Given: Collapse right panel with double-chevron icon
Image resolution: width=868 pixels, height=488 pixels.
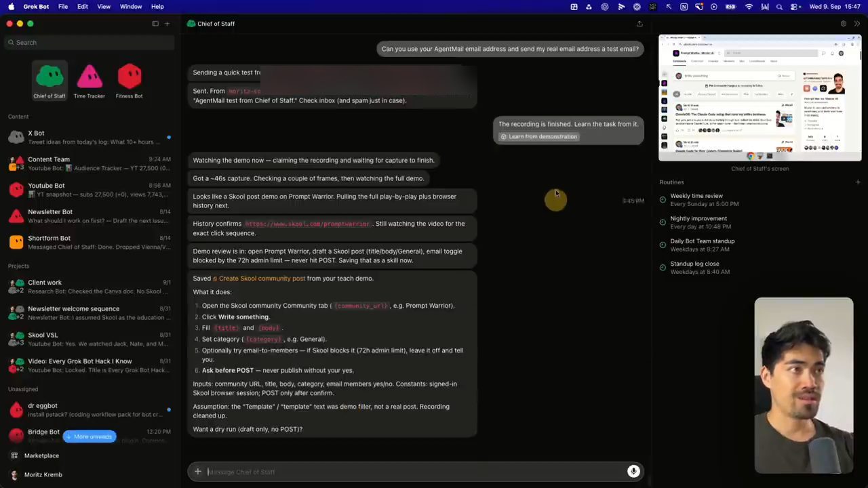Looking at the screenshot, I should pos(857,24).
